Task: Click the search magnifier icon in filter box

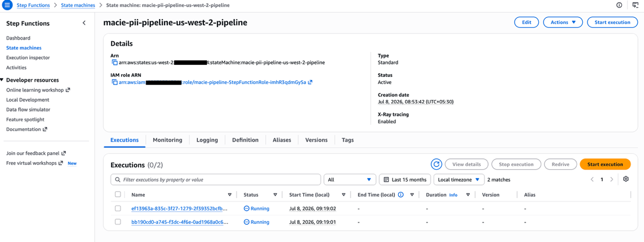Action: click(x=117, y=180)
